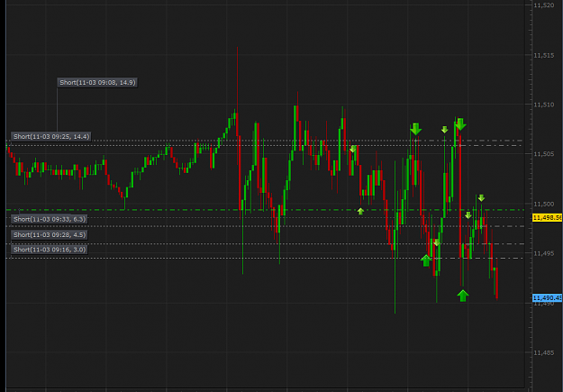
Task: Click small down arrow between the large down arrows
Action: pyautogui.click(x=444, y=130)
